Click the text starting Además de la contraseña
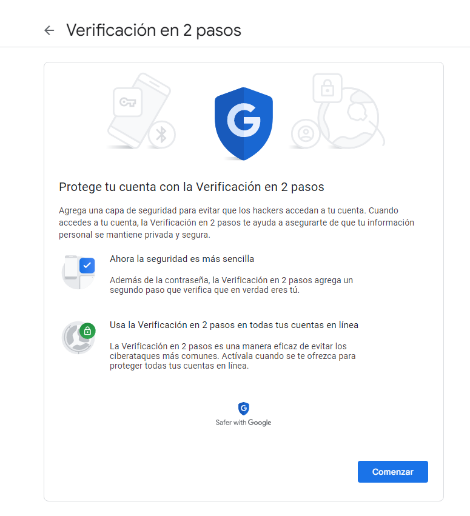This screenshot has height=516, width=470. click(x=231, y=285)
